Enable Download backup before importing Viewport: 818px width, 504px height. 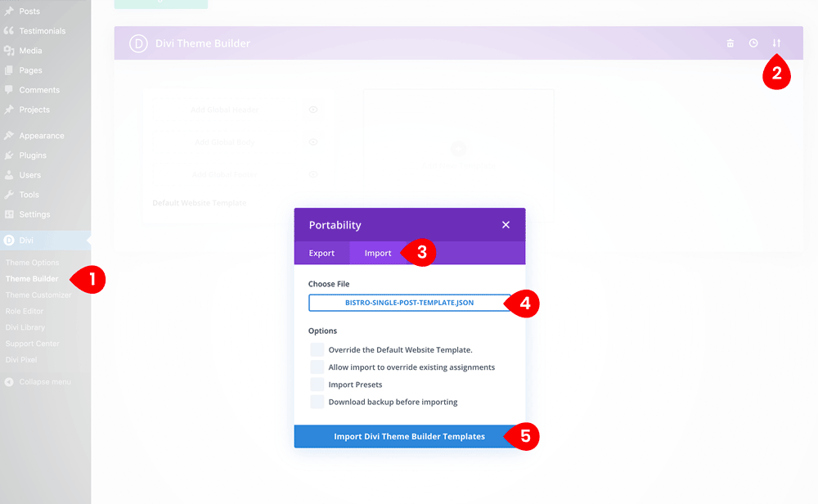pyautogui.click(x=318, y=401)
